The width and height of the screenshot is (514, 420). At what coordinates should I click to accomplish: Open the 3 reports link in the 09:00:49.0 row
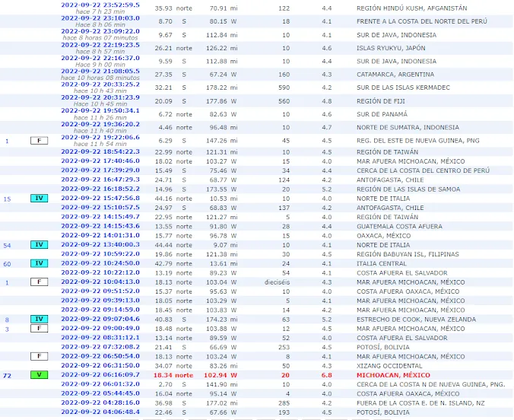click(x=7, y=329)
